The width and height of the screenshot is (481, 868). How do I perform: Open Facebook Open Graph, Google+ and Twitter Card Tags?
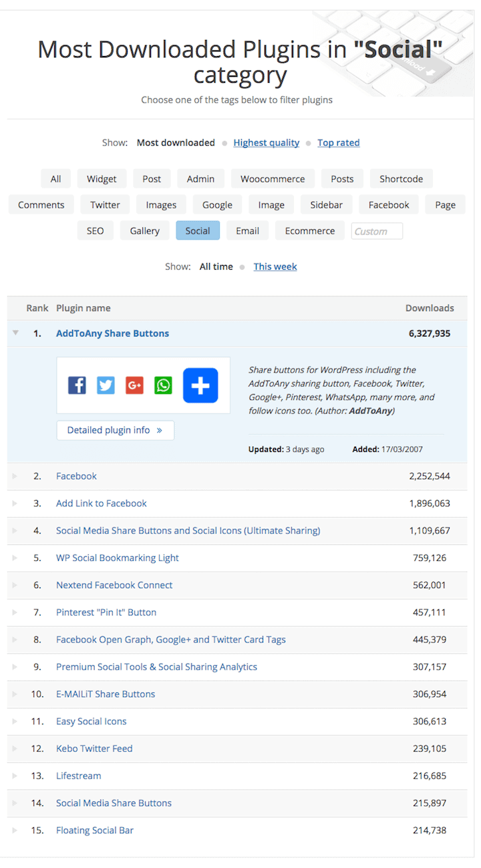tap(171, 640)
